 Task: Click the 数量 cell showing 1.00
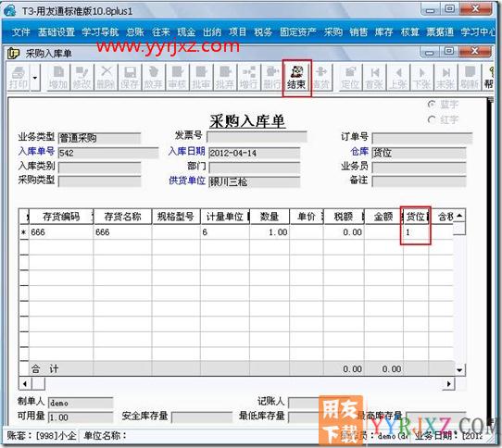tap(270, 232)
